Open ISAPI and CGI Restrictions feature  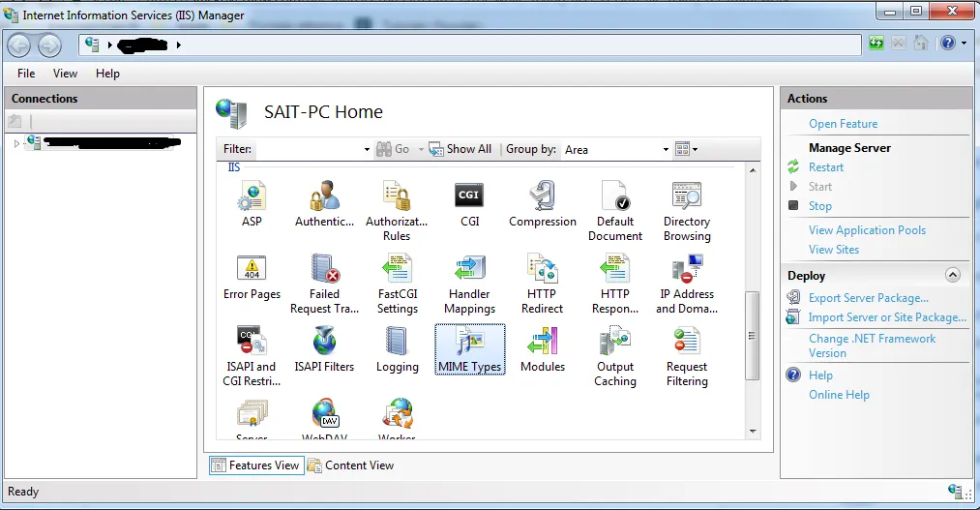tap(252, 356)
